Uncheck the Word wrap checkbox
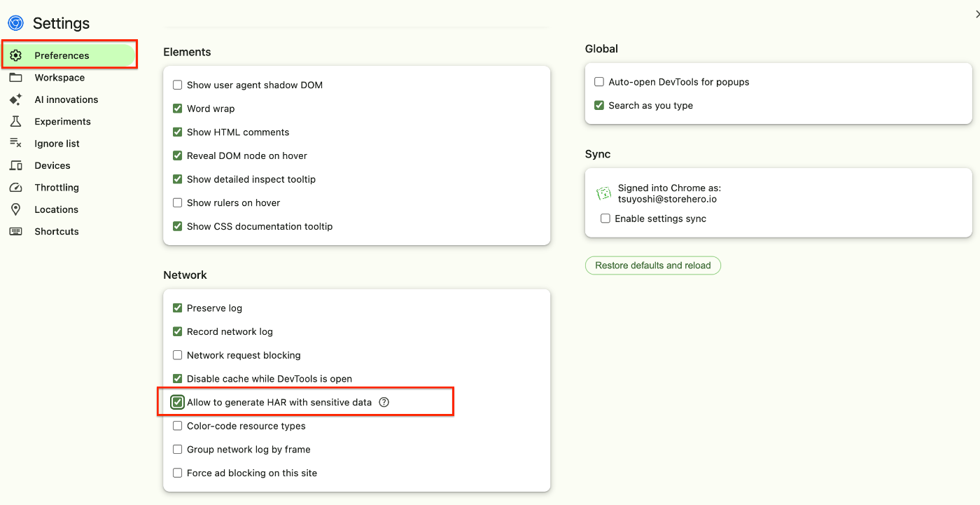The image size is (980, 505). point(178,109)
